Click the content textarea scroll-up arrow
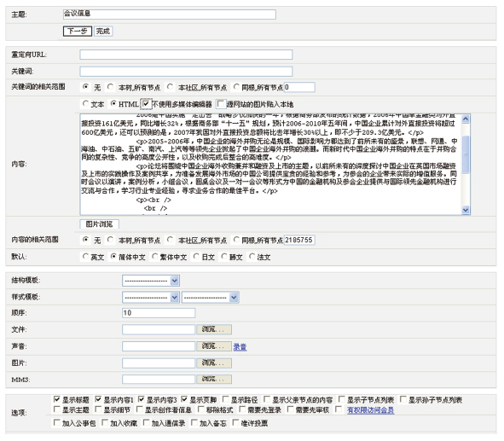The height and width of the screenshot is (441, 504). pyautogui.click(x=466, y=119)
